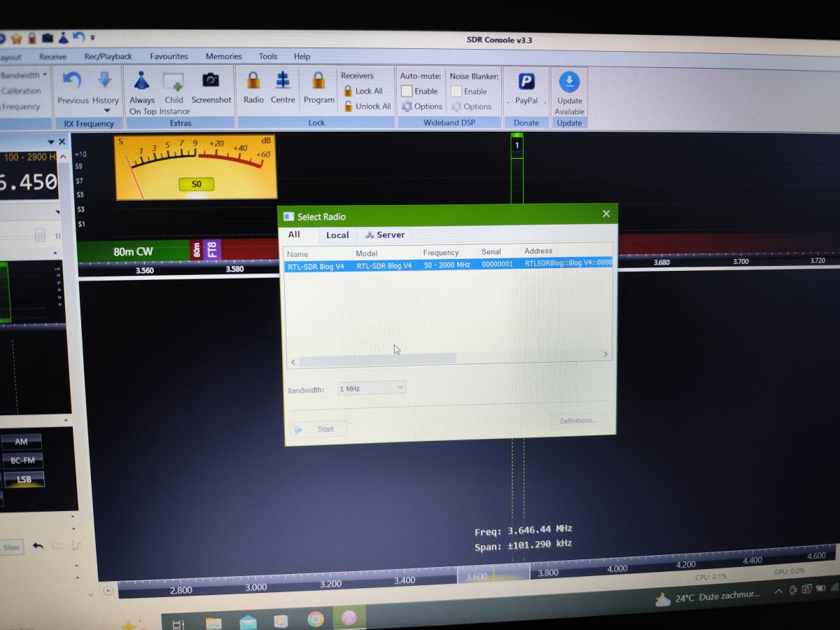840x630 pixels.
Task: Open the Memories ribbon tab
Action: (223, 57)
